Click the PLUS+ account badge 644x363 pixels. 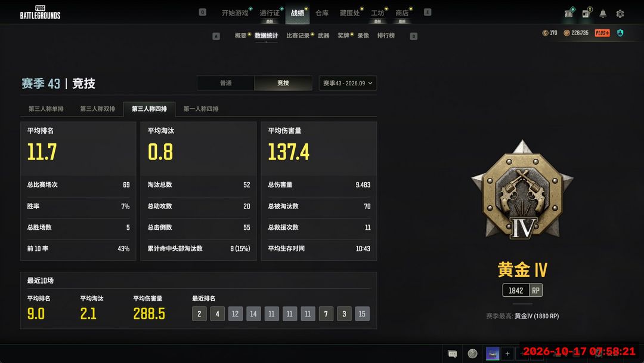point(602,33)
